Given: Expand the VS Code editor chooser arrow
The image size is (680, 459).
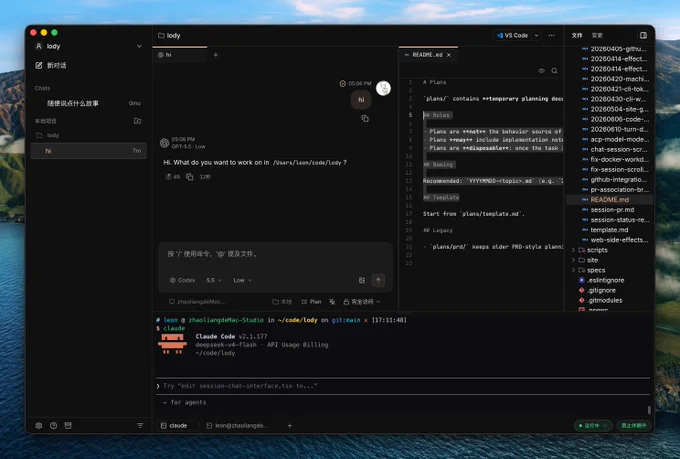Looking at the screenshot, I should click(x=536, y=35).
